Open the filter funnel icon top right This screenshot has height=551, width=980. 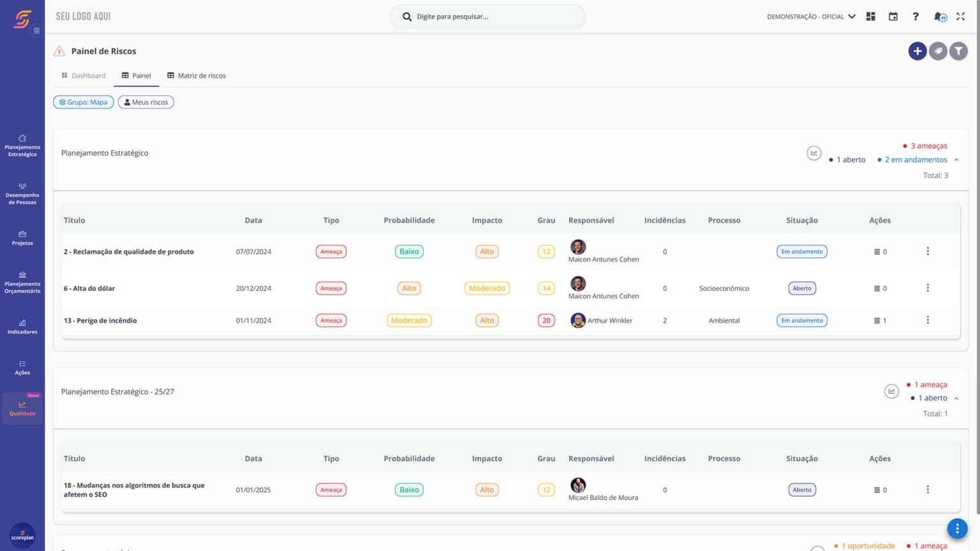pos(958,50)
